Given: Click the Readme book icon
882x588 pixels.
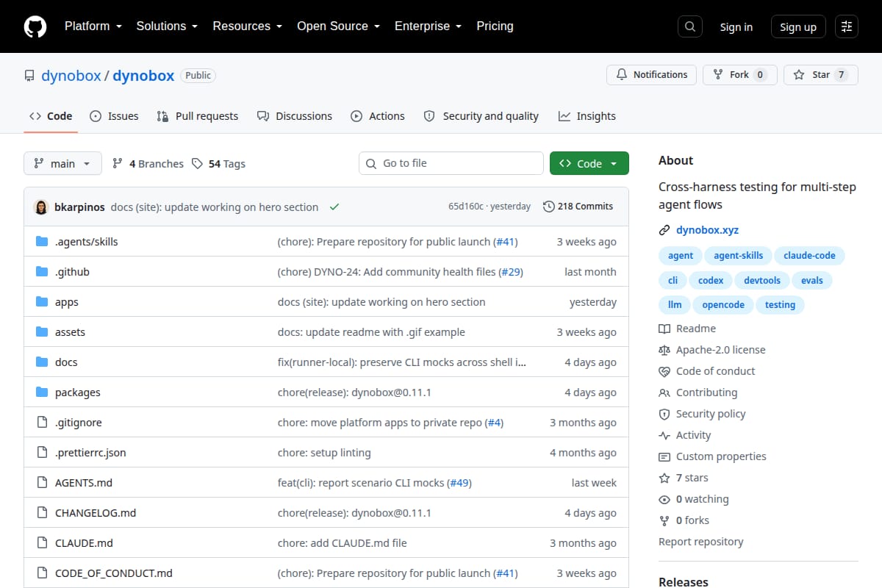Looking at the screenshot, I should [664, 329].
